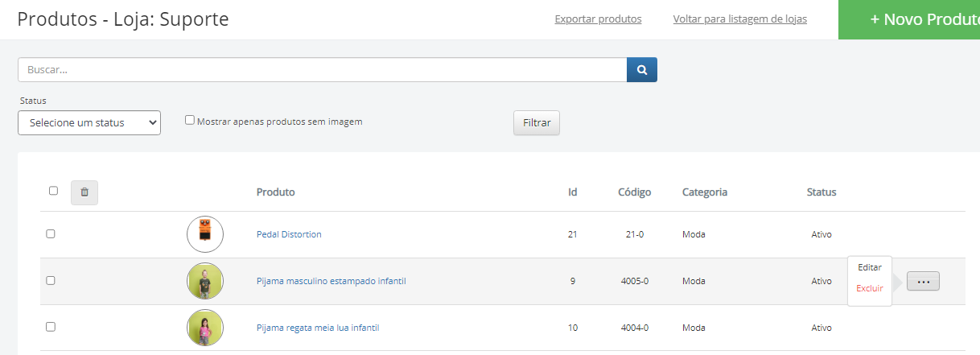Click Moda category in Pedal Distortion row
Screen dimensions: 980x355
pyautogui.click(x=694, y=234)
